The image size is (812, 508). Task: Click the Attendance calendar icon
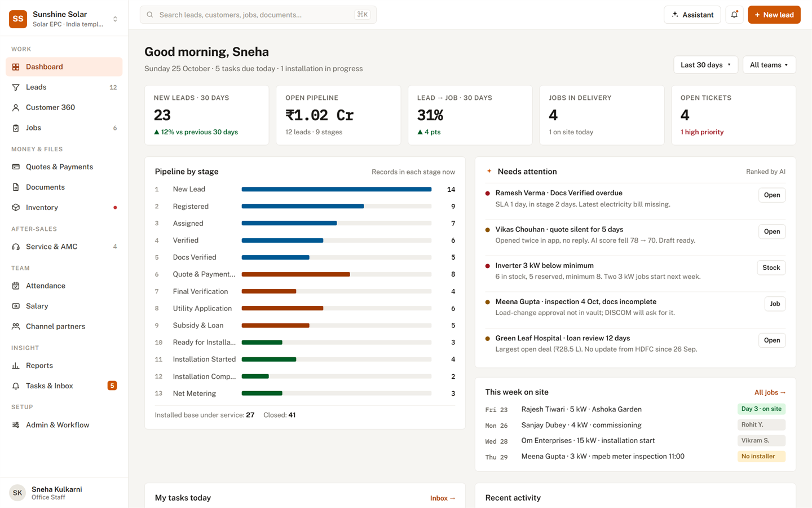tap(16, 286)
